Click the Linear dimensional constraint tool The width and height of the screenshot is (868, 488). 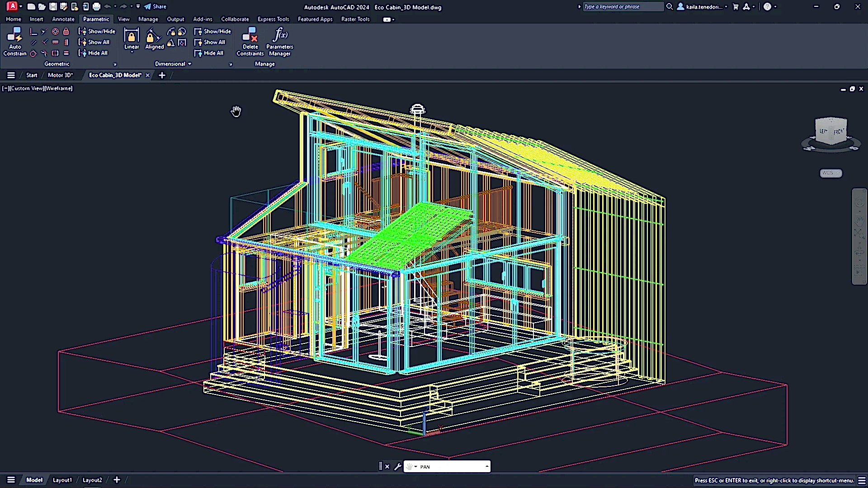tap(132, 39)
